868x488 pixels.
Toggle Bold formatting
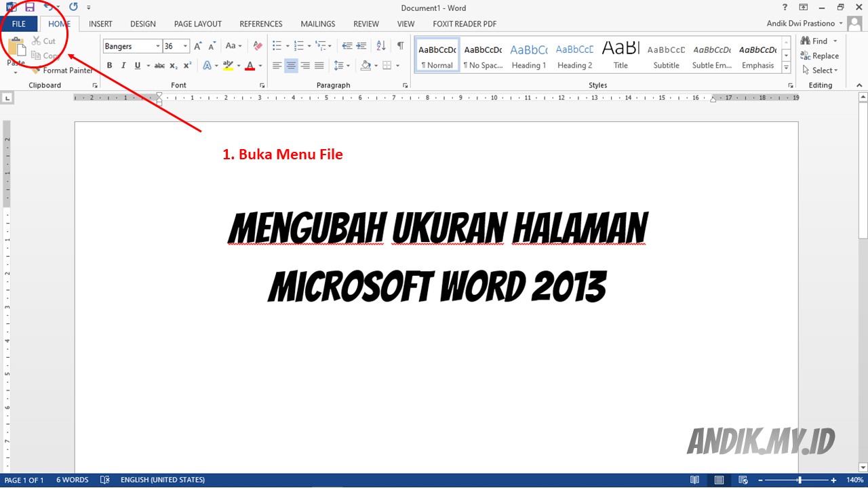(x=109, y=66)
